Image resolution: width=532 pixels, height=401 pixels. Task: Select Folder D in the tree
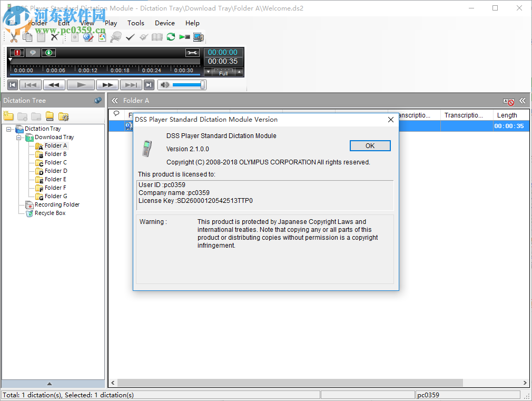click(56, 171)
